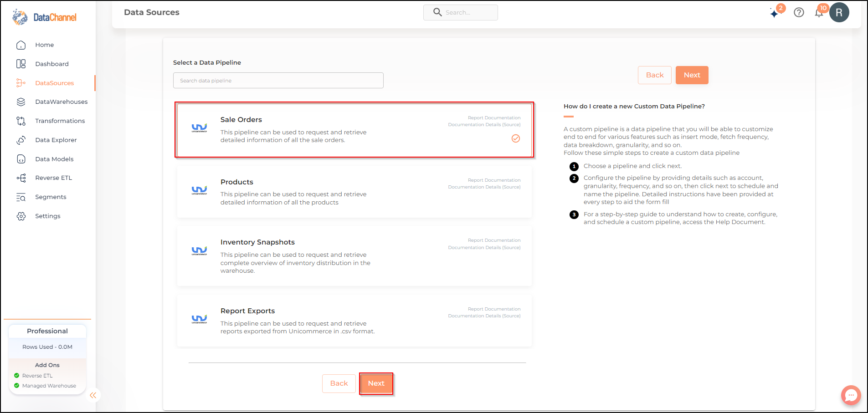Screen dimensions: 868x413
Task: Go to Data Models menu item
Action: 54,159
